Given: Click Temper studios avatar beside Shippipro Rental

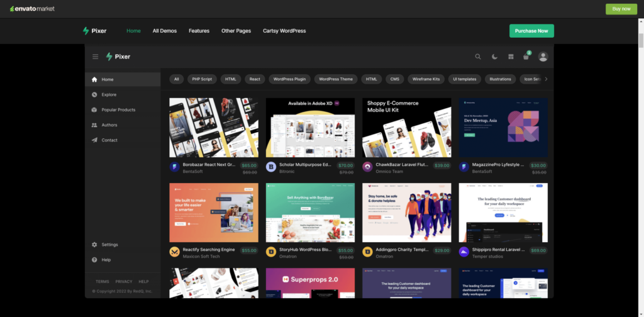Looking at the screenshot, I should tap(464, 252).
